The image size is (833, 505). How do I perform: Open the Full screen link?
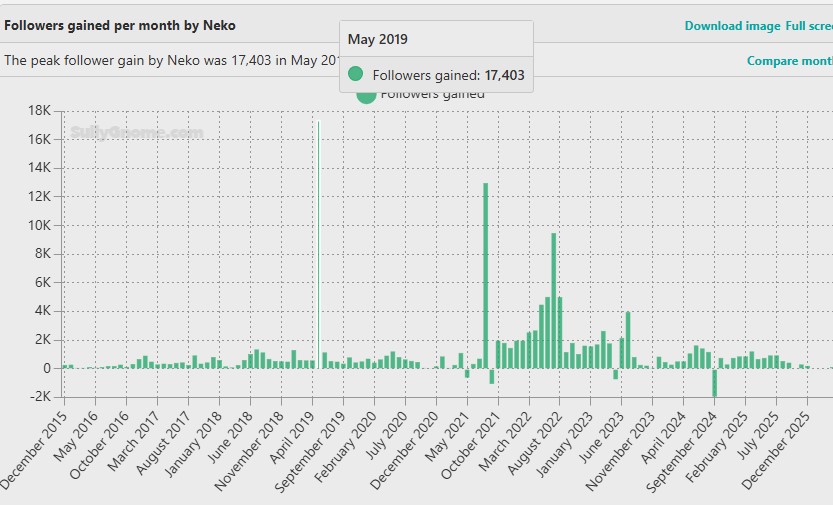tap(809, 26)
